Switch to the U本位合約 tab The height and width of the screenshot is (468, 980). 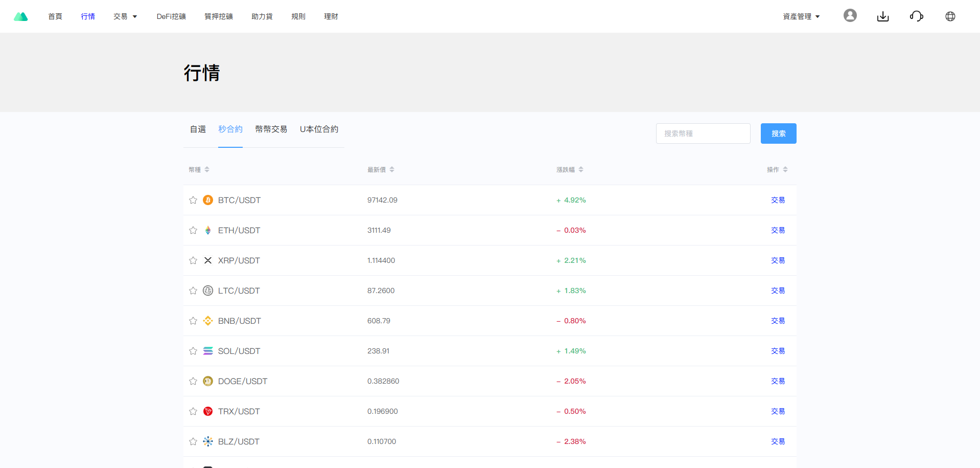point(319,129)
